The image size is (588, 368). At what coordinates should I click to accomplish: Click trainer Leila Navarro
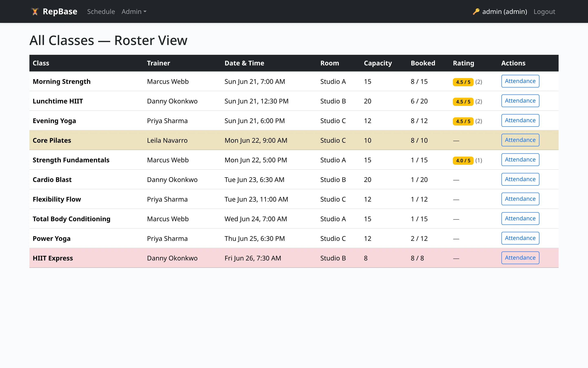[167, 140]
